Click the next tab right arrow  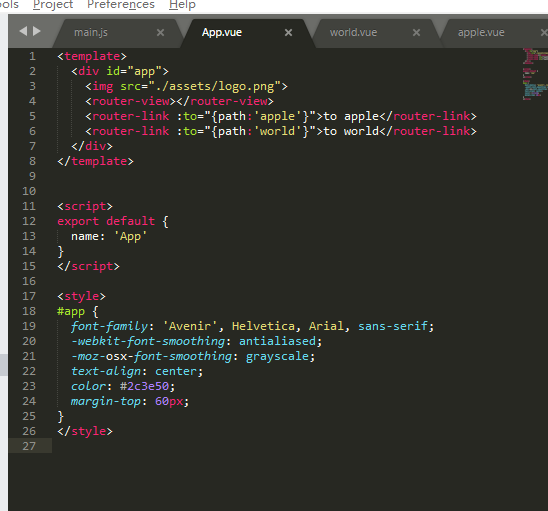(x=37, y=31)
